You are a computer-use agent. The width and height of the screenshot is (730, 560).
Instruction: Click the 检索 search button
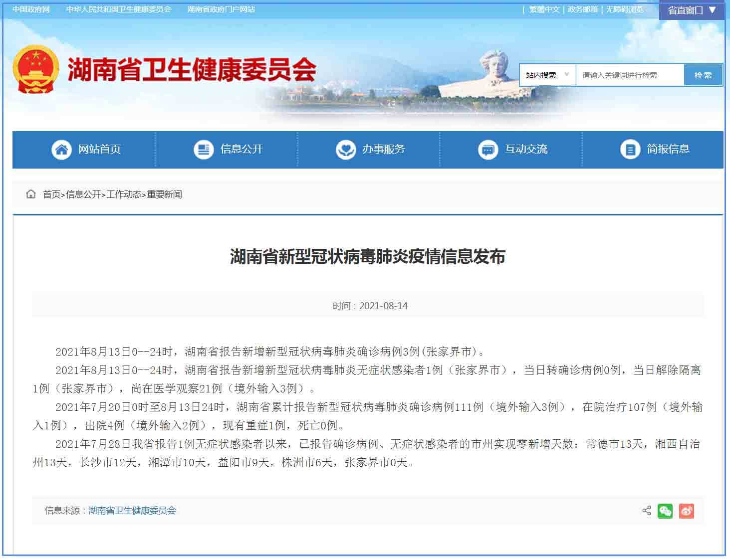(x=703, y=74)
